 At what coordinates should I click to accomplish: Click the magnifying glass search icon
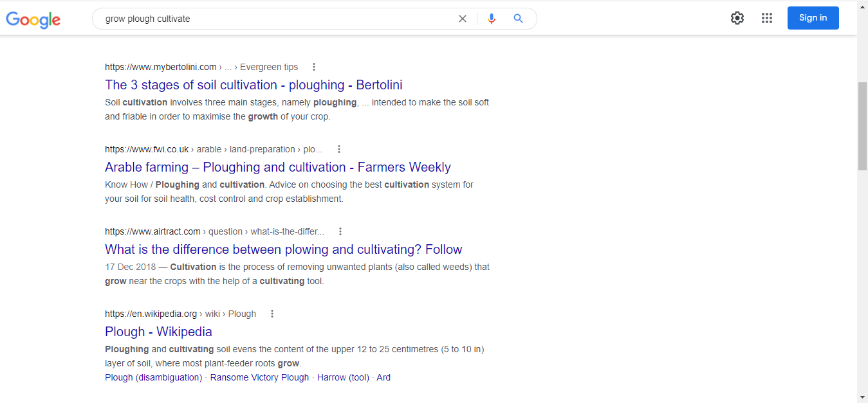(518, 19)
